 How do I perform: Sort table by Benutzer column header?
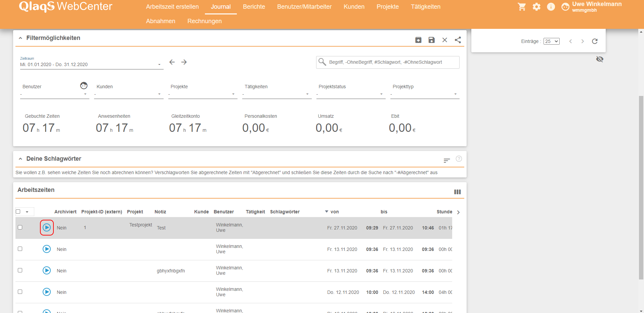click(x=224, y=212)
